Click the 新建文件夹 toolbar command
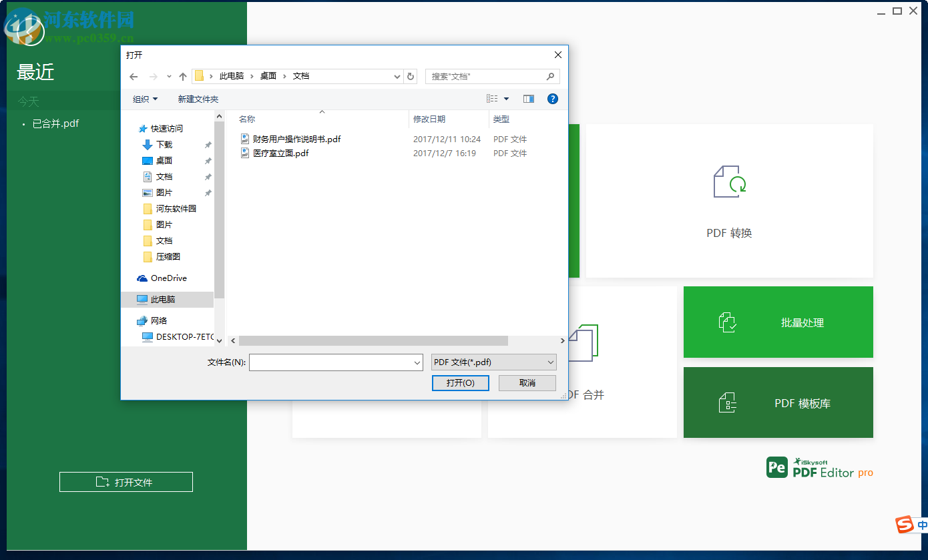The width and height of the screenshot is (928, 560). [x=198, y=98]
